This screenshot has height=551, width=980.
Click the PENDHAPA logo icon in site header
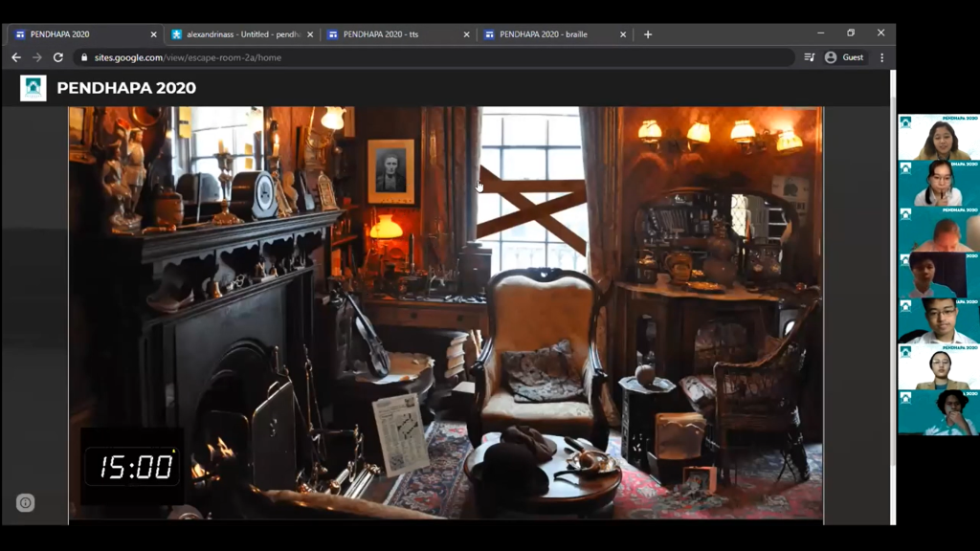(33, 88)
